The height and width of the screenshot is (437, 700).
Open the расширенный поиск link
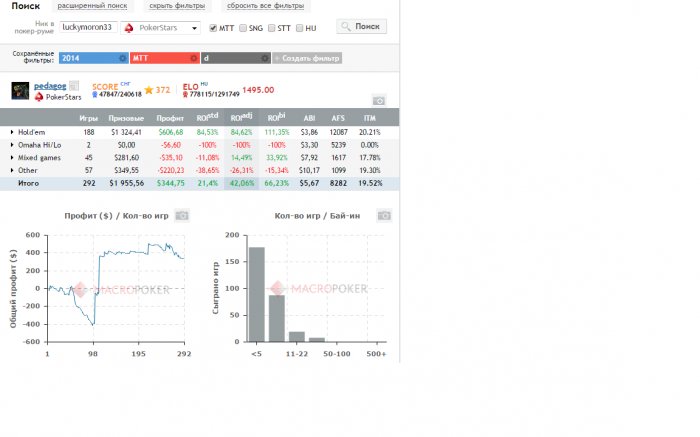click(92, 6)
